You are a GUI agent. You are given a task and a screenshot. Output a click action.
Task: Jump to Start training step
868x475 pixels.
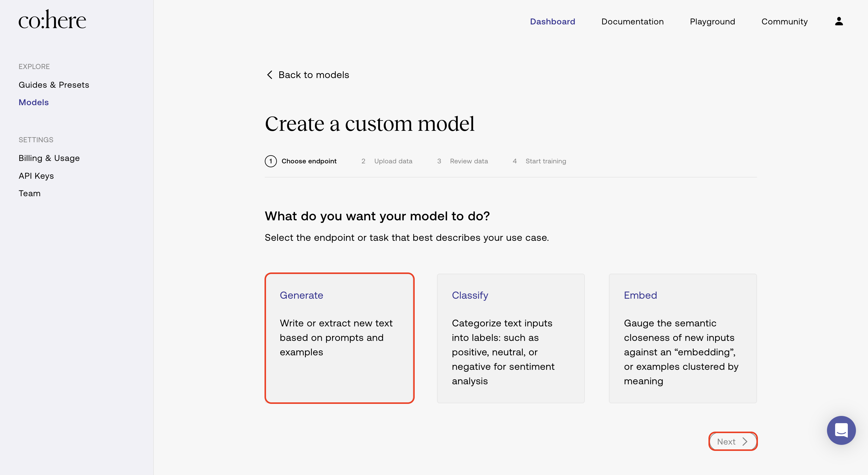[x=545, y=161]
